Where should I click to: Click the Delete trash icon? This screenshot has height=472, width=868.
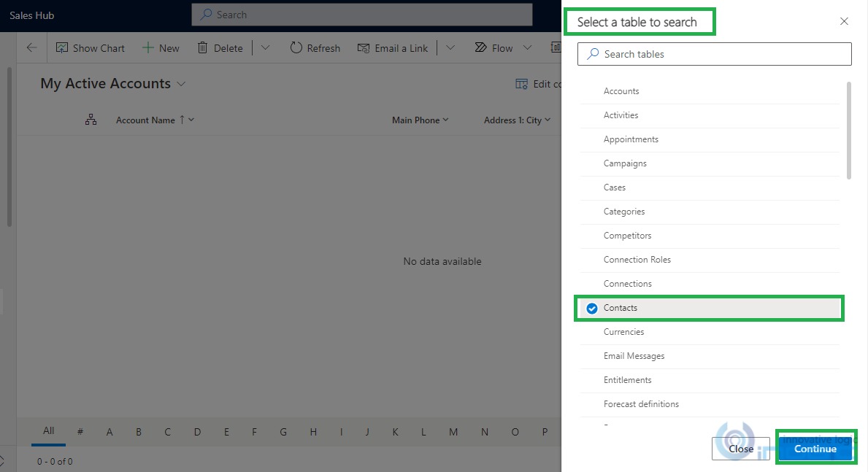203,48
